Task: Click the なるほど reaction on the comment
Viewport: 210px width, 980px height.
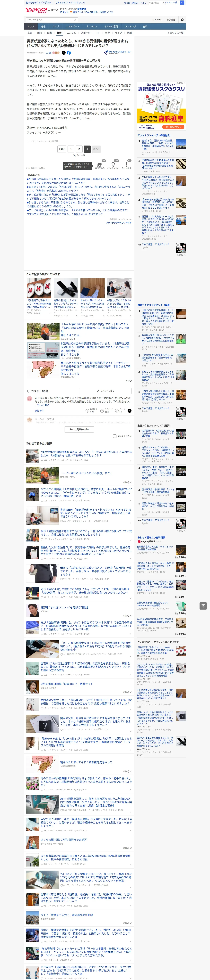Action: point(102,411)
